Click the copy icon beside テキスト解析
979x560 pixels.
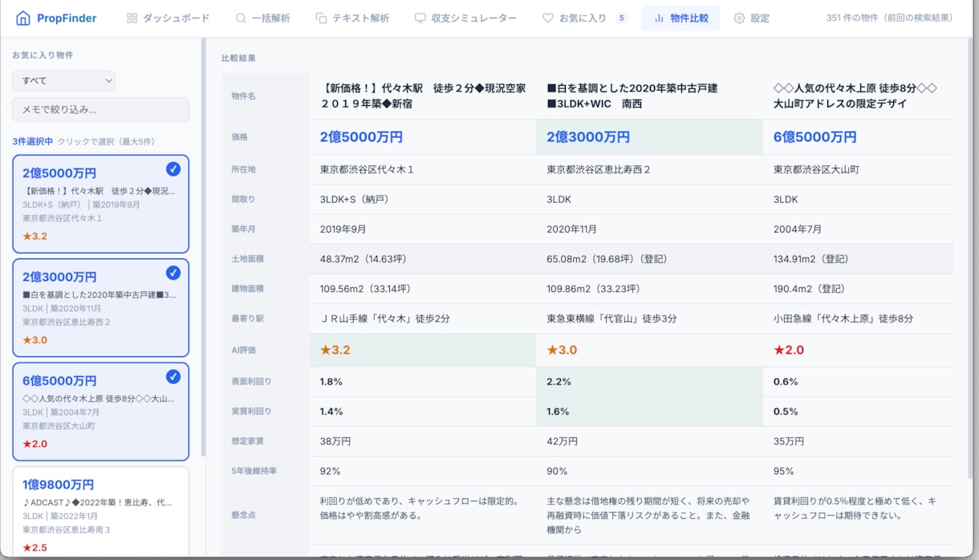coord(321,18)
